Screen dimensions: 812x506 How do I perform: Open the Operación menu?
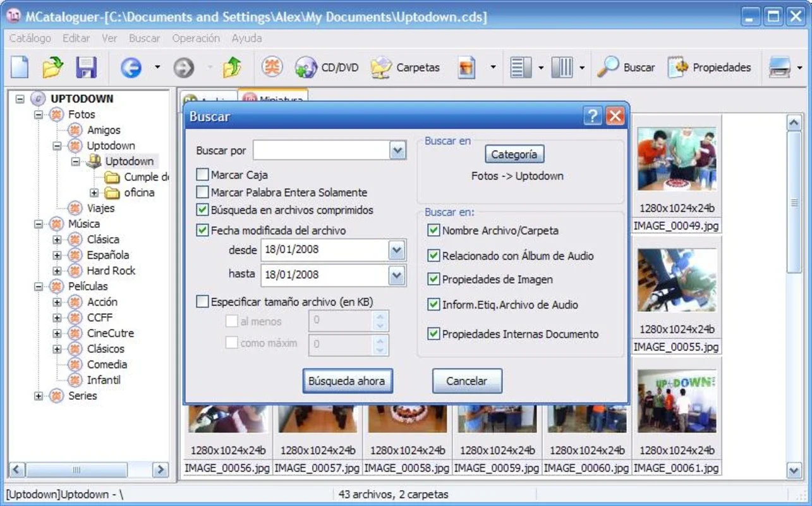point(196,38)
